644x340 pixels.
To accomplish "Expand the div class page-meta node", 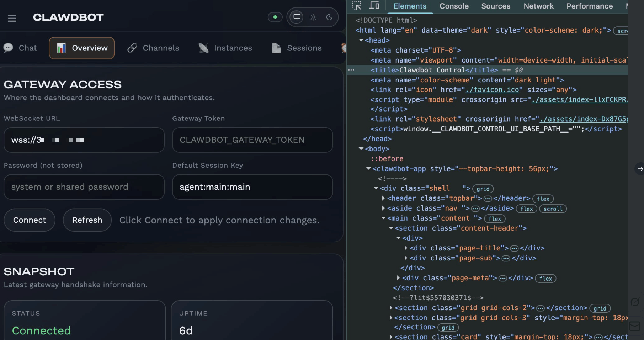I will pos(398,278).
